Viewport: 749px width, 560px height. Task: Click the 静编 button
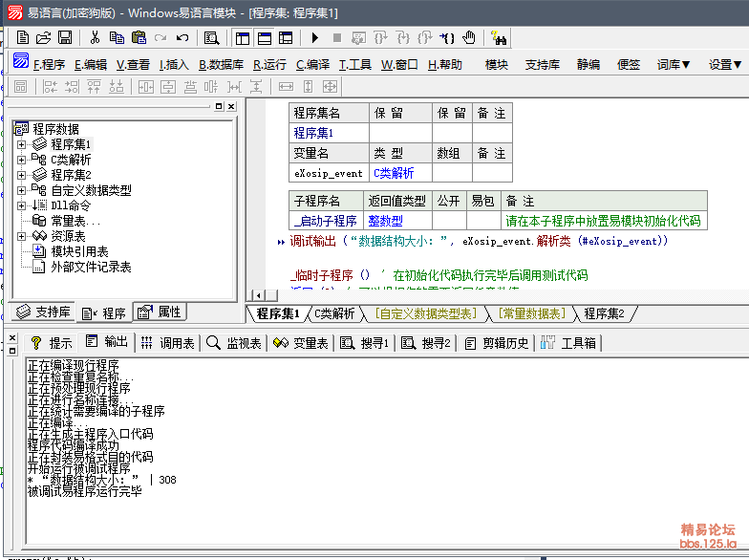(588, 65)
